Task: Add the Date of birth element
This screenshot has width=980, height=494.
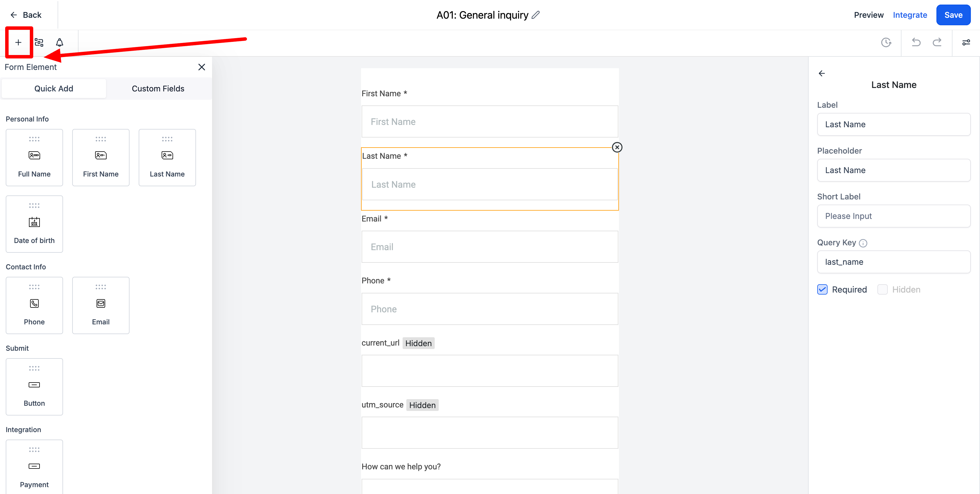Action: point(34,224)
